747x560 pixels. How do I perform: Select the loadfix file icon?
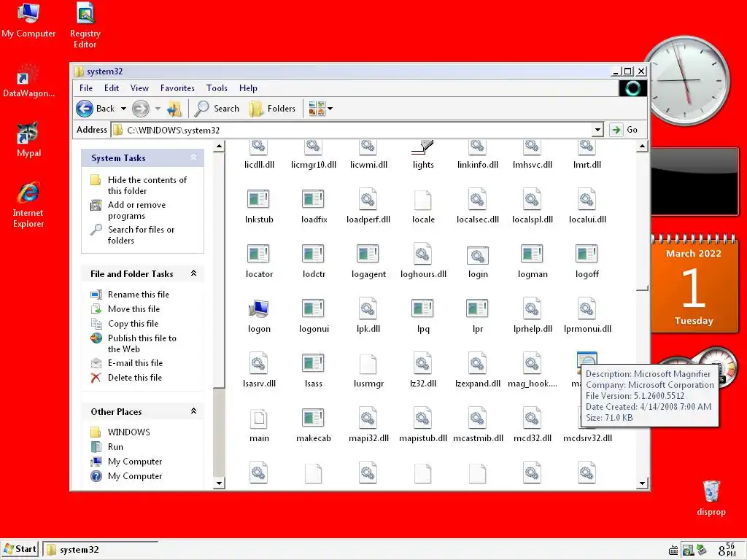click(314, 206)
